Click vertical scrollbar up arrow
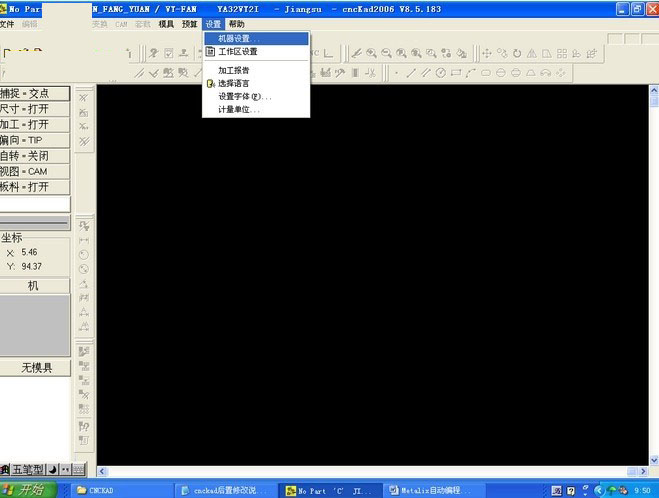This screenshot has width=659, height=498. 654,90
